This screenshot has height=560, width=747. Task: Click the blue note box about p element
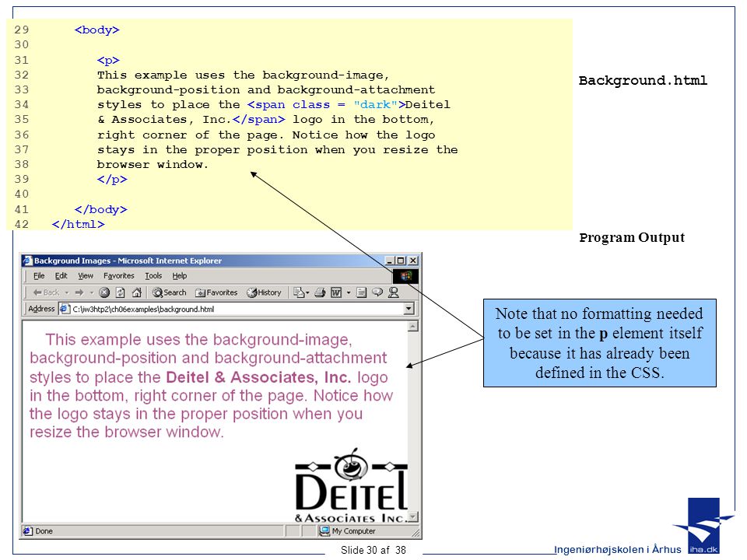tap(599, 343)
